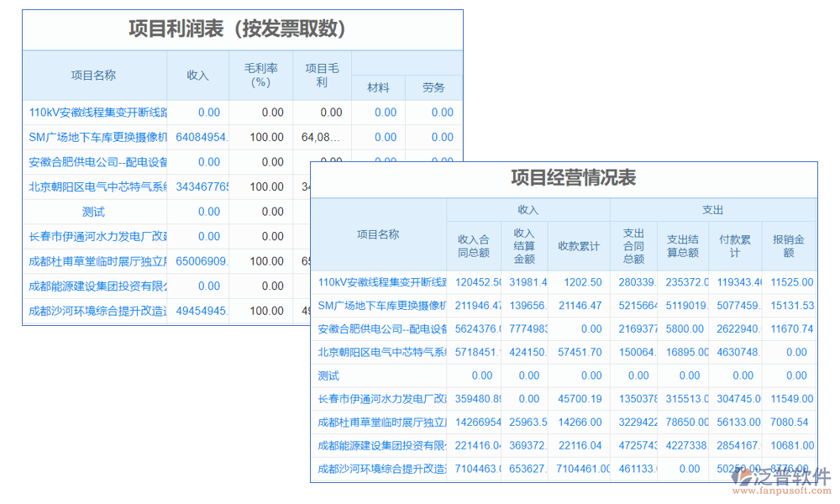Click the 报销金额 column header

789,242
